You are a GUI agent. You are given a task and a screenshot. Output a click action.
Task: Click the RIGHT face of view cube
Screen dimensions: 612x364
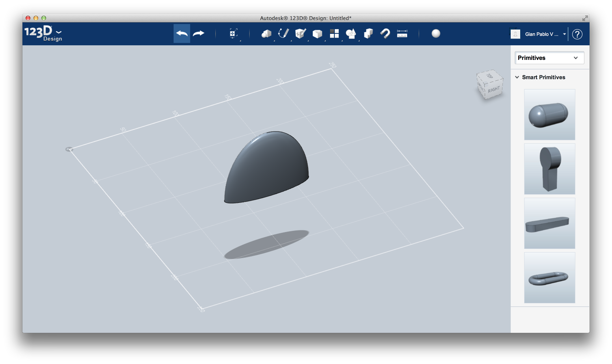pos(494,89)
